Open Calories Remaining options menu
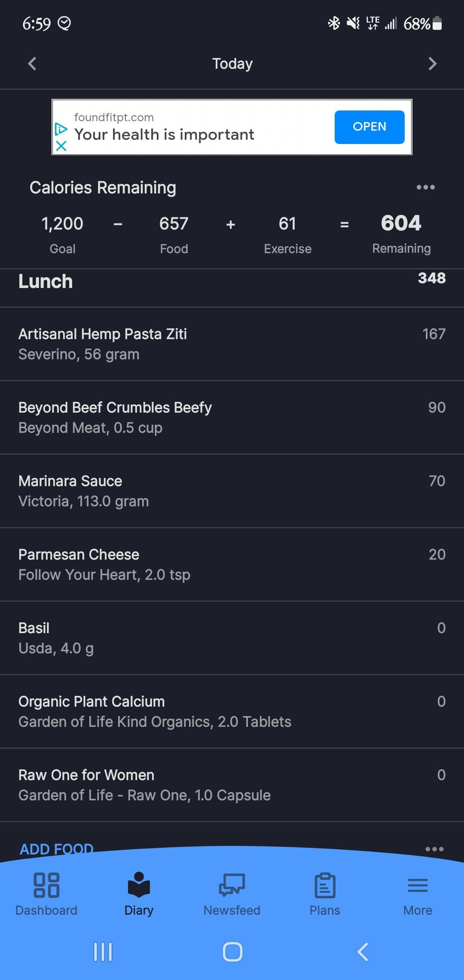 point(425,187)
